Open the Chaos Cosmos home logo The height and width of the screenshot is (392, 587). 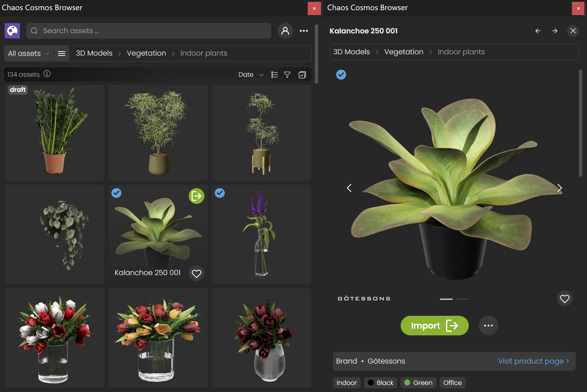[12, 31]
